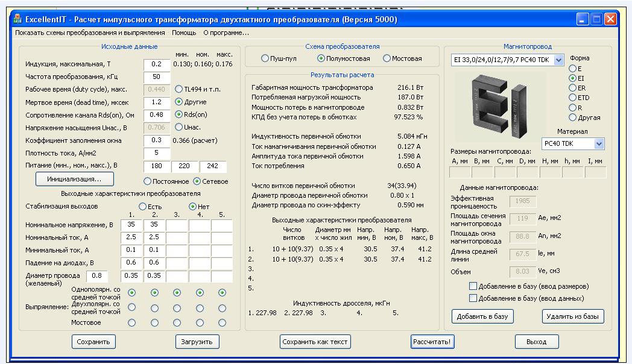Screen dimensions: 632x364
Task: Select TL494 и т.п. controller option
Action: coord(179,89)
